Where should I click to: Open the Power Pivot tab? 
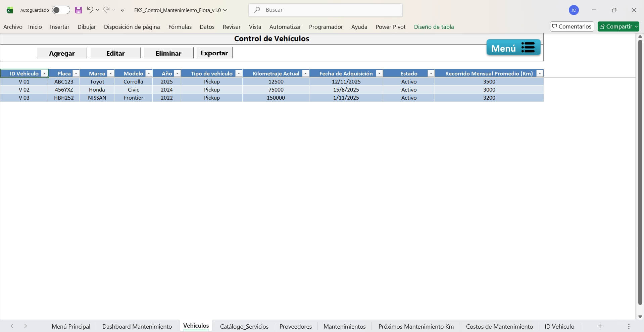(x=391, y=27)
